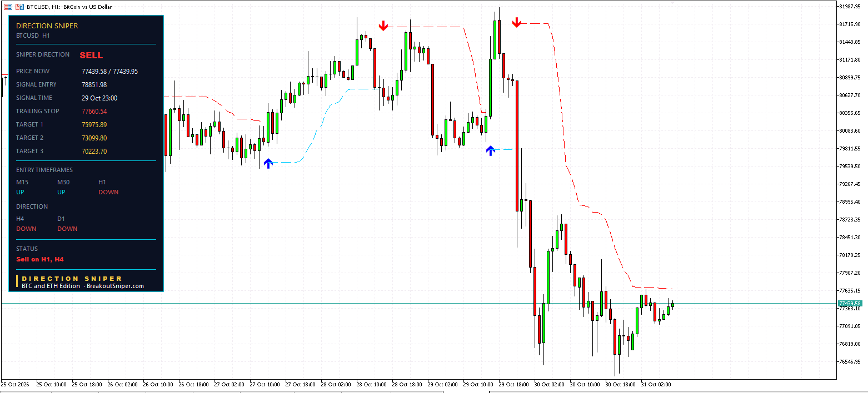
Task: Click the DOWN reading under H4
Action: pos(26,229)
